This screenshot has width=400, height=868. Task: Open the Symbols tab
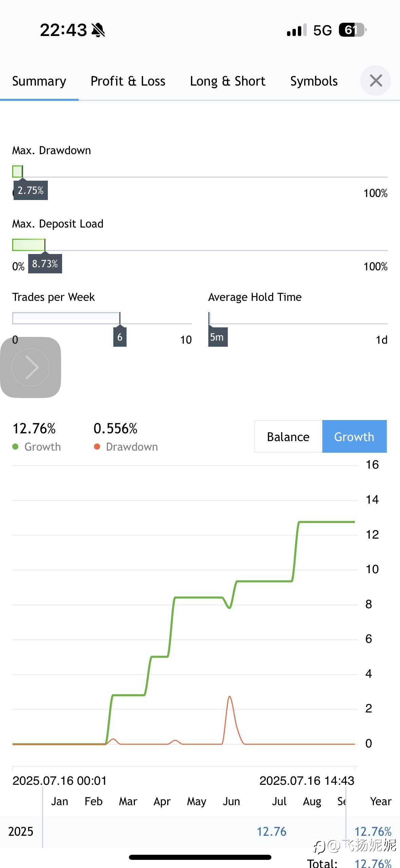coord(314,81)
